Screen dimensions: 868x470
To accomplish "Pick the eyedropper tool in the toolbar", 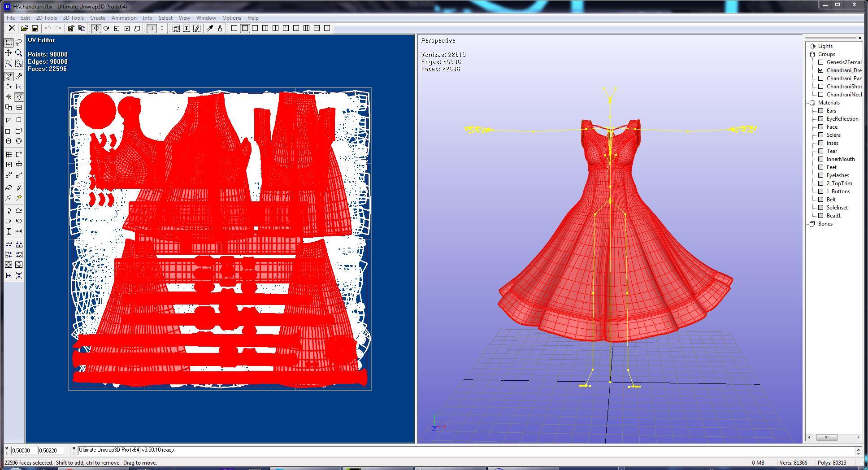I will [x=209, y=28].
